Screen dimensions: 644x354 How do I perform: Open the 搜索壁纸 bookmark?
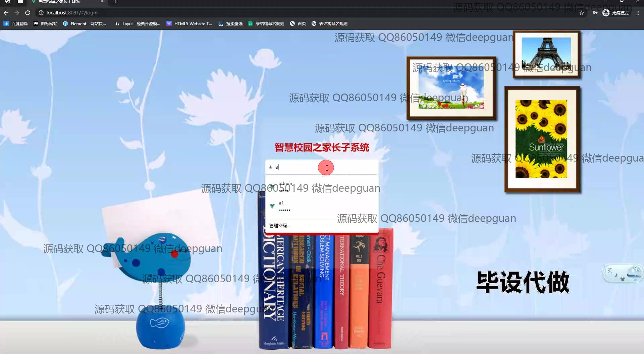[x=230, y=23]
